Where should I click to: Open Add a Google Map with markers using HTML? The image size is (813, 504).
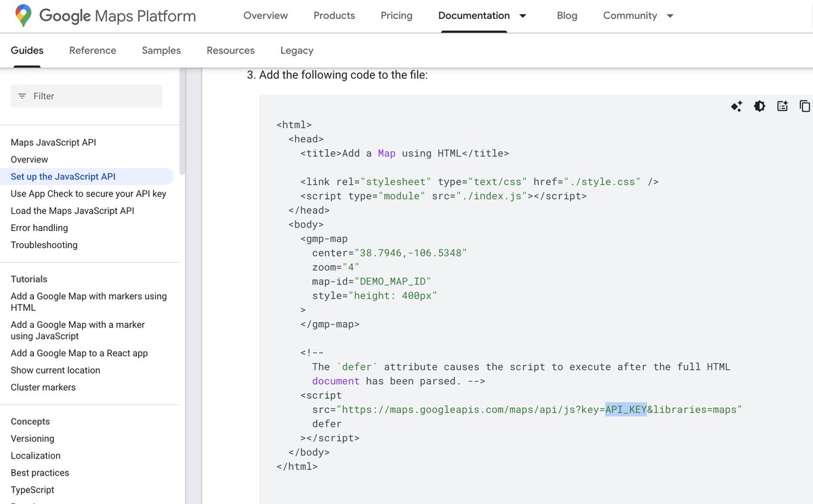[89, 301]
